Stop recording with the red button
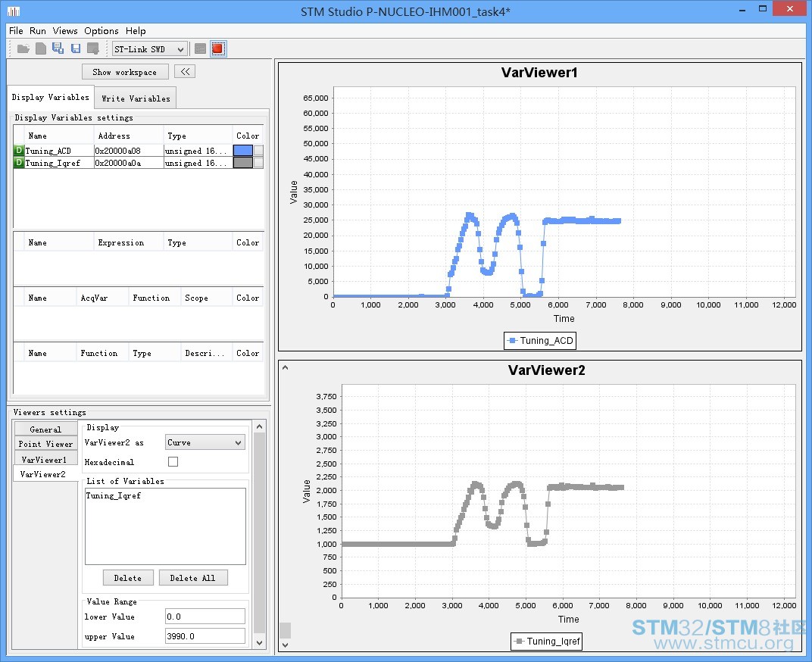The height and width of the screenshot is (662, 812). (218, 48)
